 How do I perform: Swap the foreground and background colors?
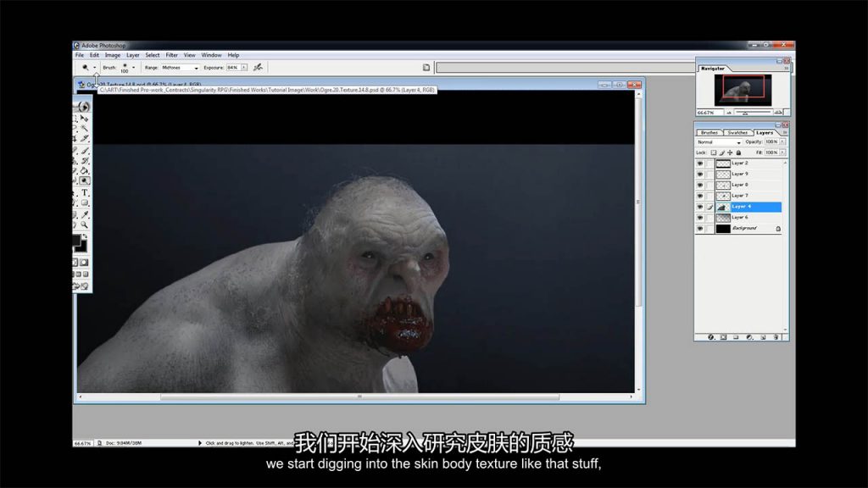pyautogui.click(x=85, y=236)
